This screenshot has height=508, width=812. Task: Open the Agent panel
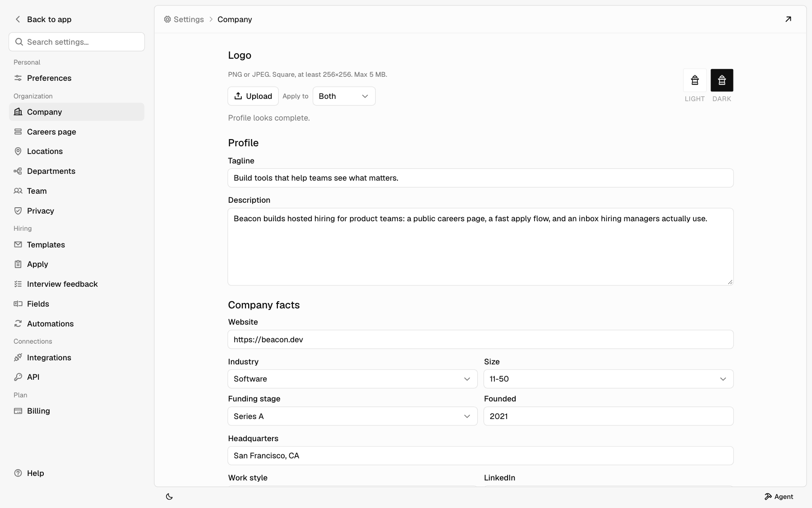[x=779, y=497]
